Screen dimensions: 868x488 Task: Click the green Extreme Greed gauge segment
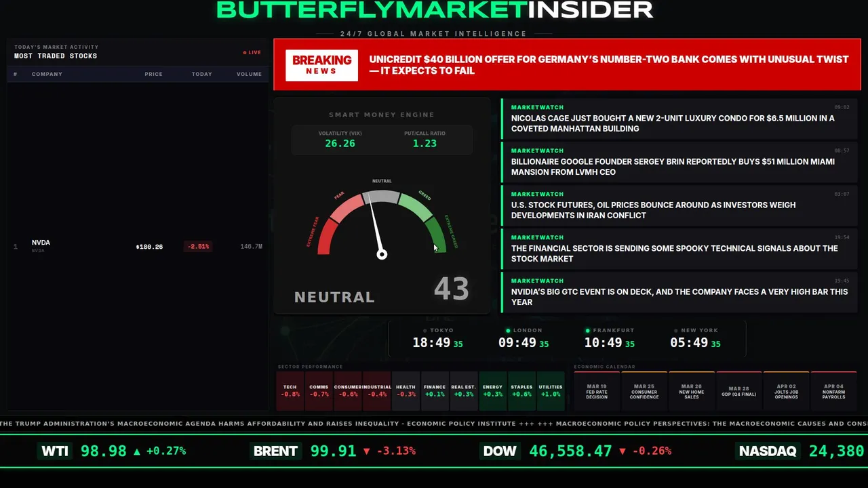(437, 235)
